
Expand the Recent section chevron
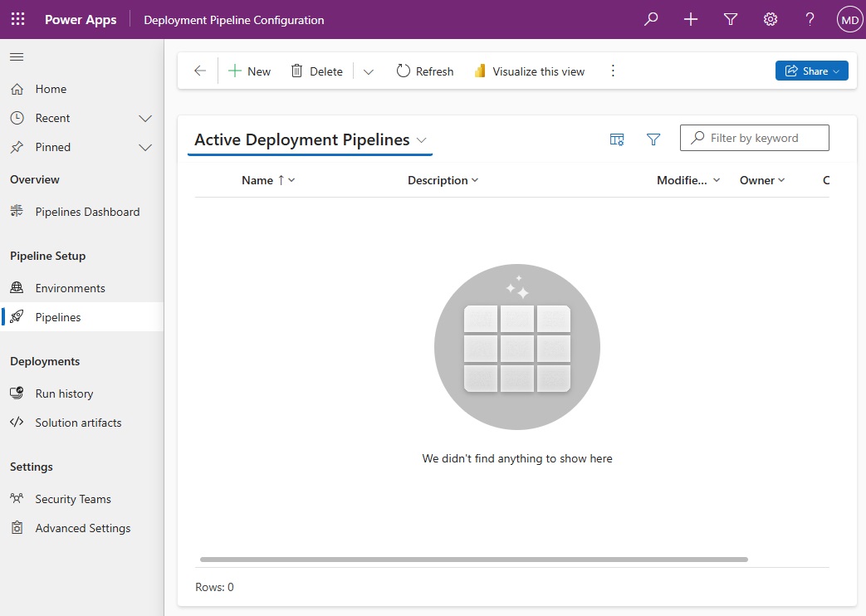point(145,119)
